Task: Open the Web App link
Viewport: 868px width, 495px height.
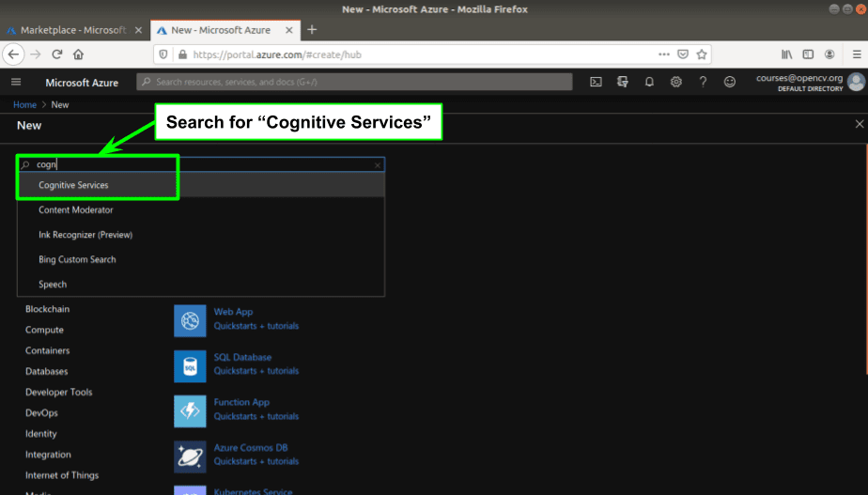Action: point(233,312)
